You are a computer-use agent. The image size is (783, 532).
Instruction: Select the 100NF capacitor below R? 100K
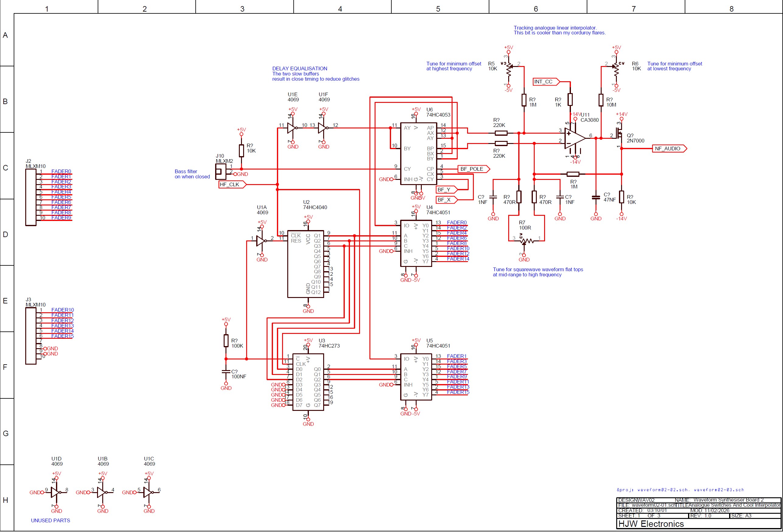[226, 372]
